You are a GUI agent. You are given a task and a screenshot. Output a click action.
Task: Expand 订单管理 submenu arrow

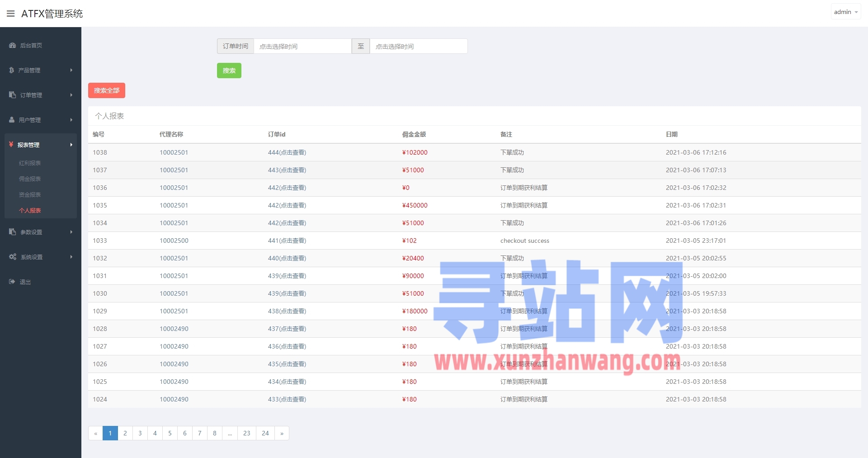[x=71, y=95]
